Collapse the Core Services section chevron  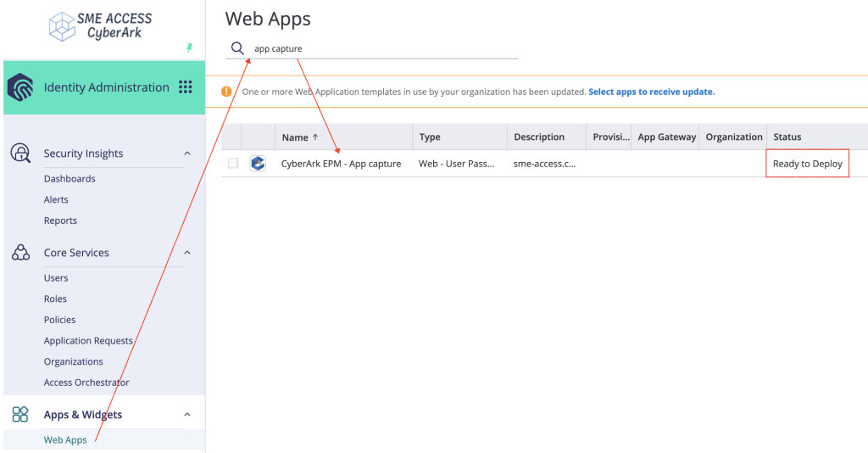[187, 253]
